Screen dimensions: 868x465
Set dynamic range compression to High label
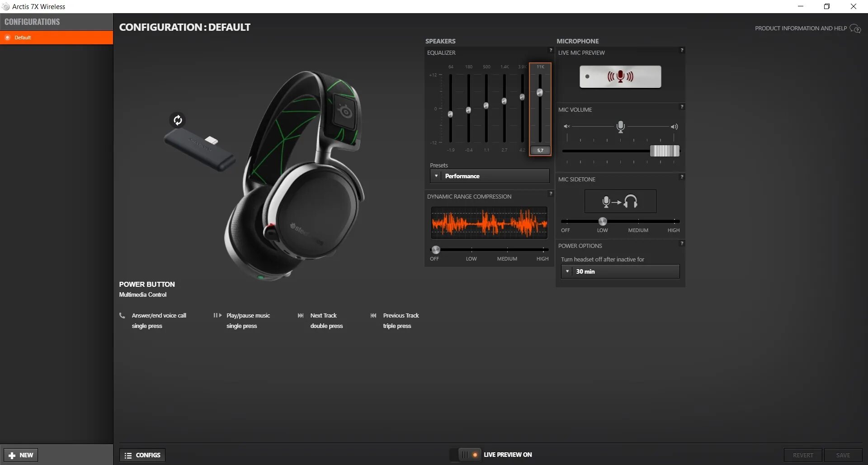(x=542, y=259)
